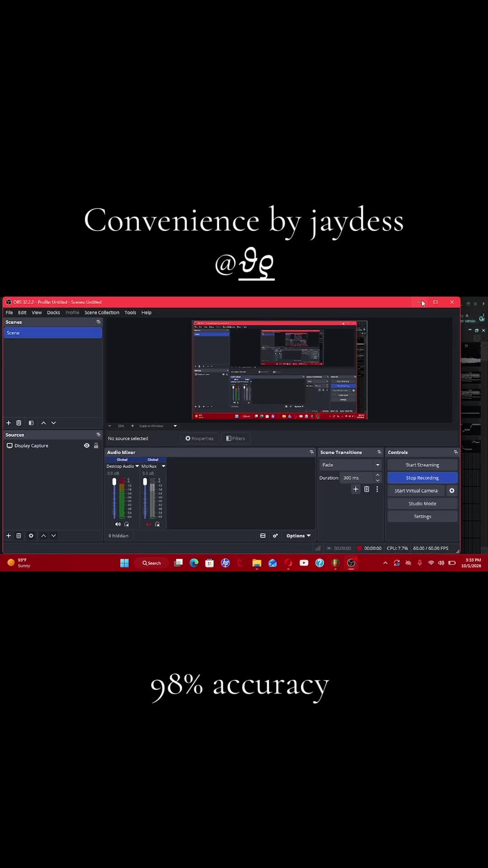This screenshot has height=868, width=488.
Task: Toggle Display Capture visibility eye
Action: point(87,445)
